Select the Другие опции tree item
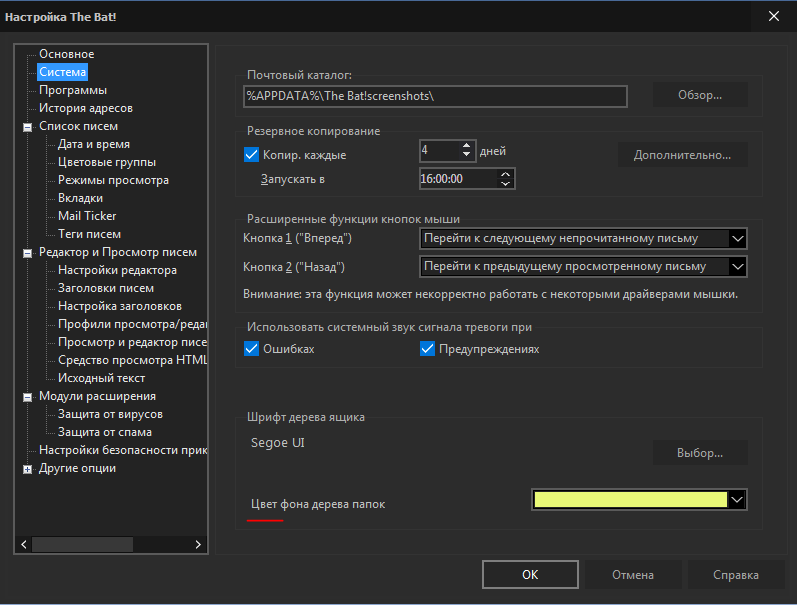Image resolution: width=797 pixels, height=606 pixels. 77,468
